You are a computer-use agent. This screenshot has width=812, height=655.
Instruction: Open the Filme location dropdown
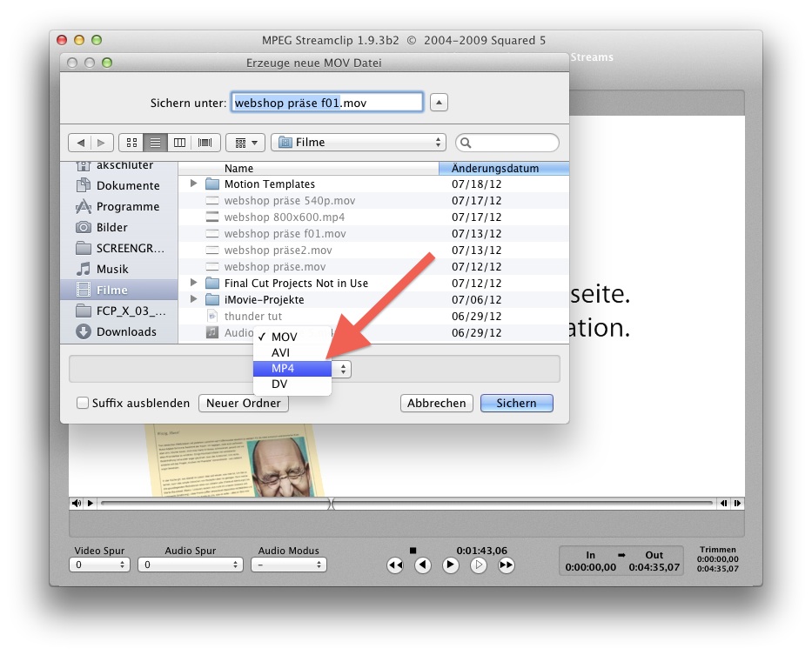tap(357, 142)
